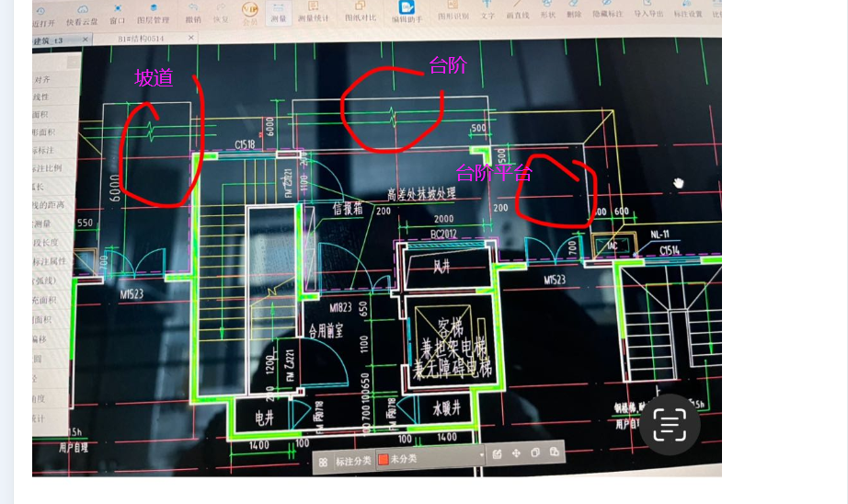Select 段长度 in the measure panel

pos(45,243)
